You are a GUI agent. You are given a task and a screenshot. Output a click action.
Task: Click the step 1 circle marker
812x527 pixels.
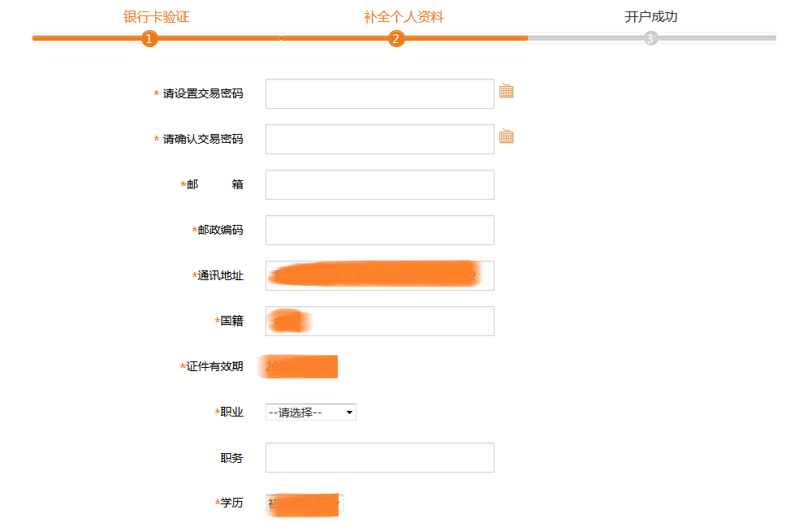(149, 38)
